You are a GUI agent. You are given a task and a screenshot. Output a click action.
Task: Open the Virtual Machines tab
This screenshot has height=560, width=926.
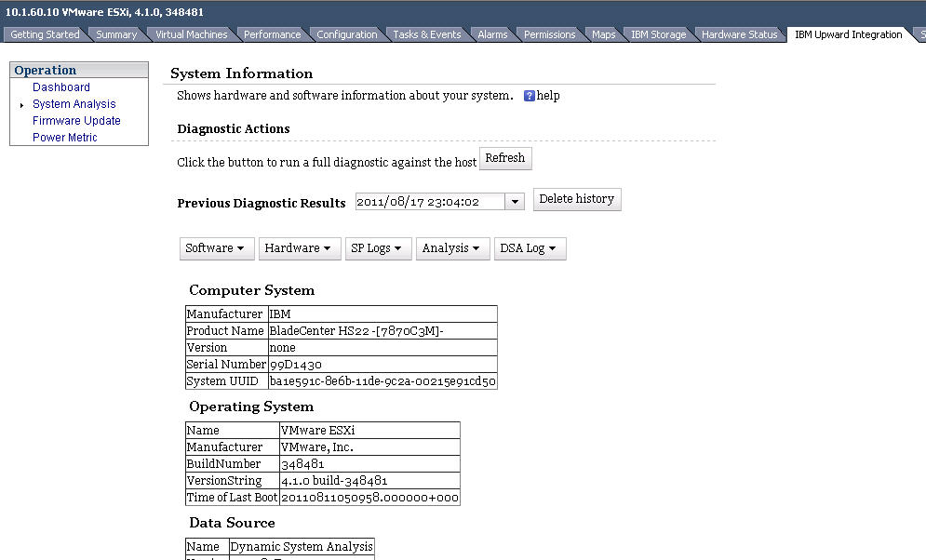(191, 34)
